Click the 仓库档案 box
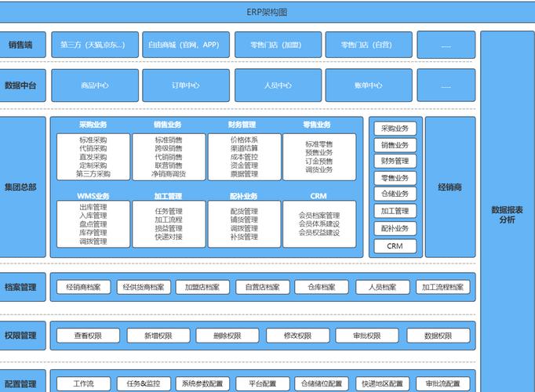The height and width of the screenshot is (392, 535). pos(322,287)
